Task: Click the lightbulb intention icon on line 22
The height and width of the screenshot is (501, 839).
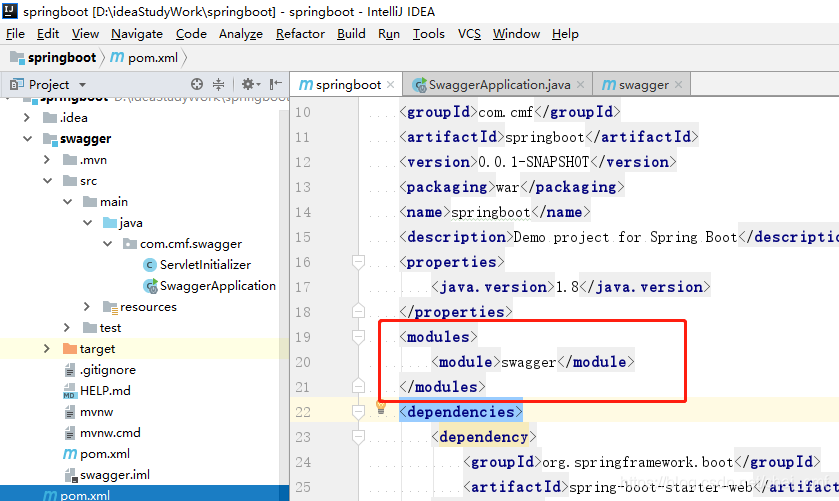Action: tap(381, 407)
